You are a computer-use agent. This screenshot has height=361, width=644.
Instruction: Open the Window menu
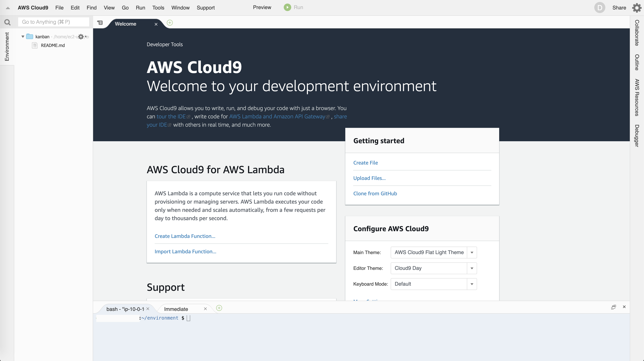click(x=181, y=8)
